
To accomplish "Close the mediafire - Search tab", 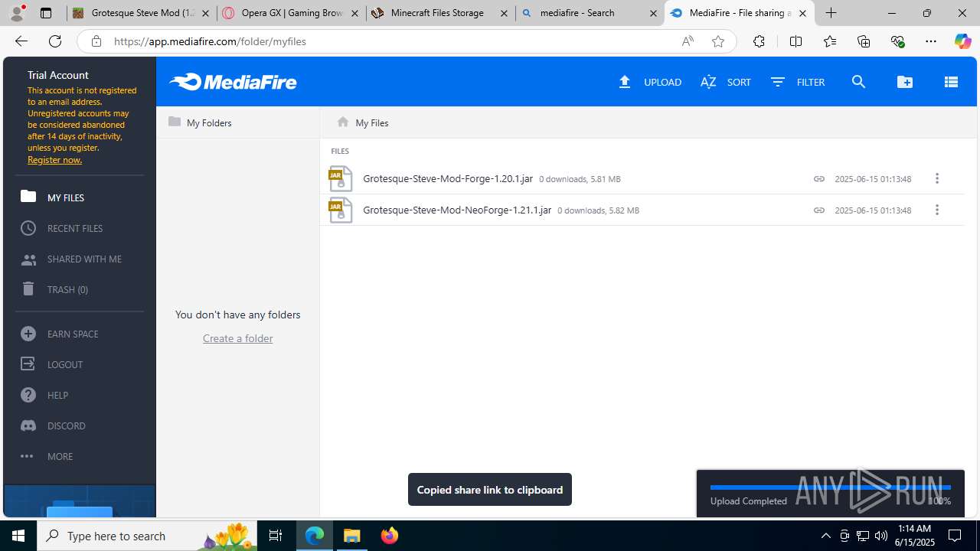I will click(653, 13).
